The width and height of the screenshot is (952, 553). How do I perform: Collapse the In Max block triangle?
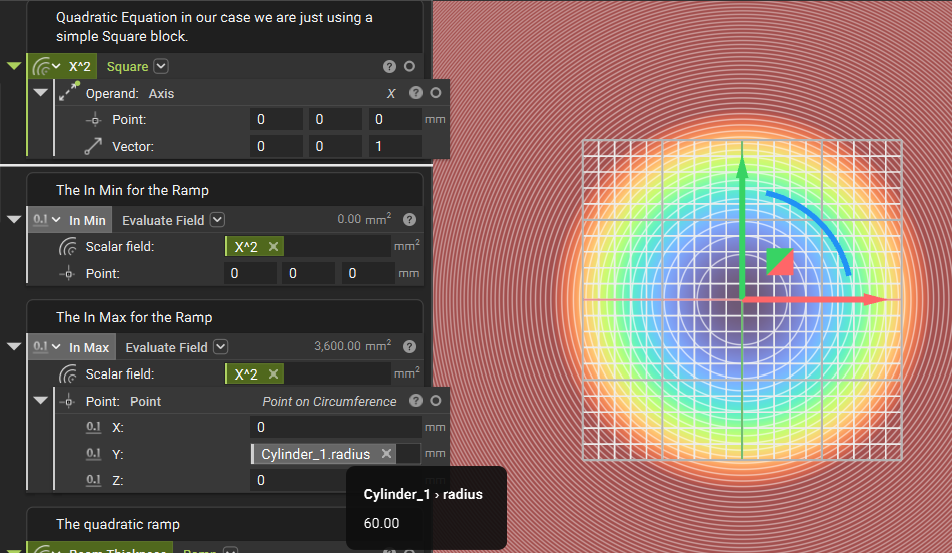pos(14,347)
